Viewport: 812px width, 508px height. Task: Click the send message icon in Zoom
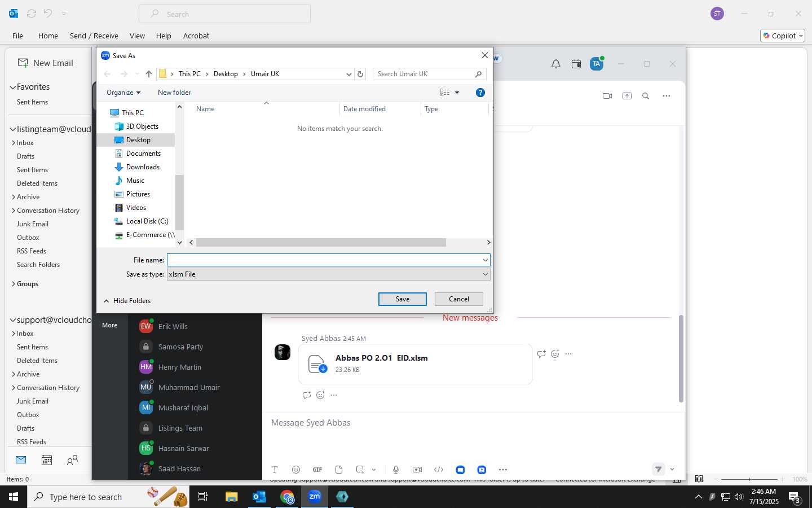(658, 469)
